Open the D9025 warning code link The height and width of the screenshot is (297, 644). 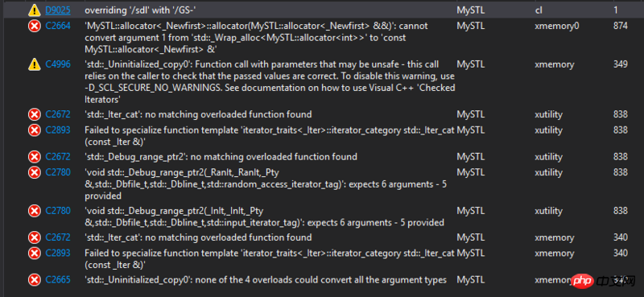(57, 10)
